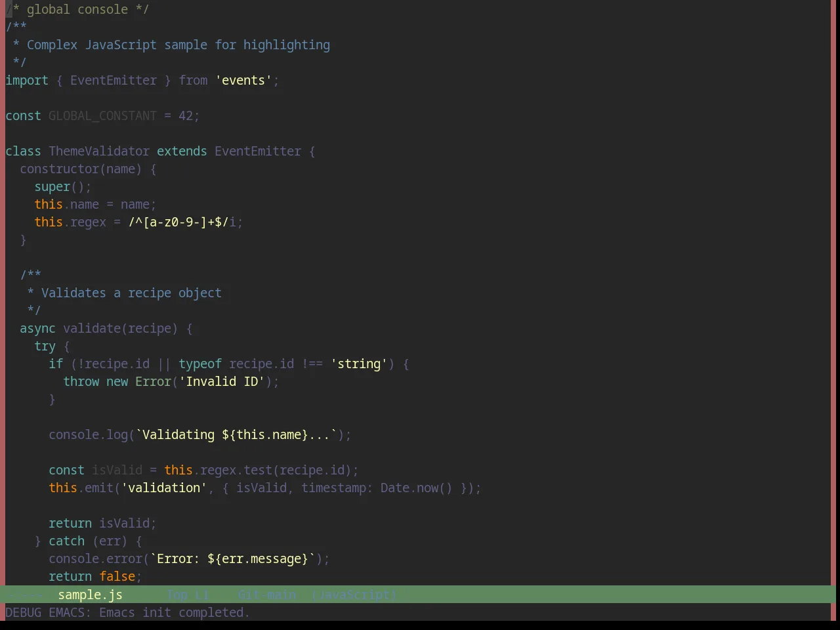Click the 'async' keyword
Screen dimensions: 840x630
point(37,328)
